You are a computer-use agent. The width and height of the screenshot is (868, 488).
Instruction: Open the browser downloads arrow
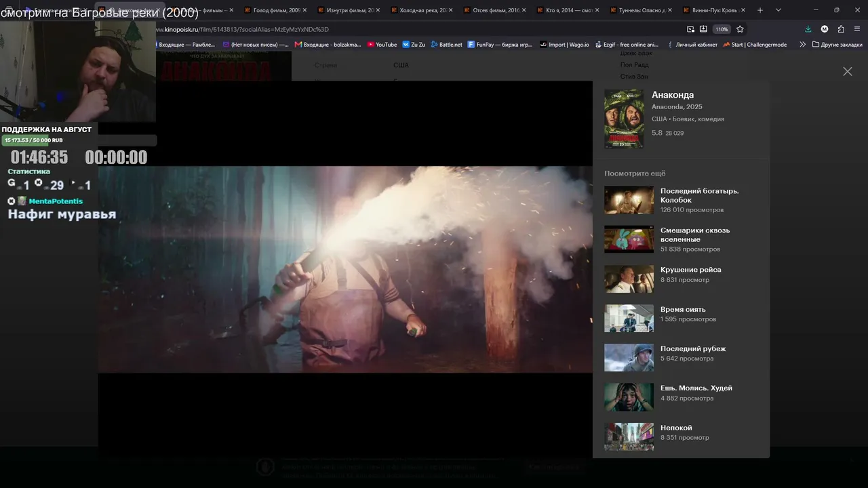pyautogui.click(x=808, y=29)
